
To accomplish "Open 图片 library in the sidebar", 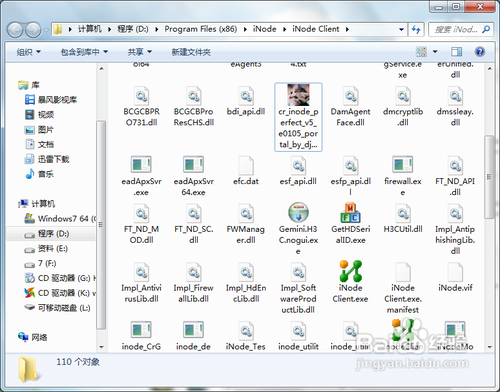I will pos(40,129).
